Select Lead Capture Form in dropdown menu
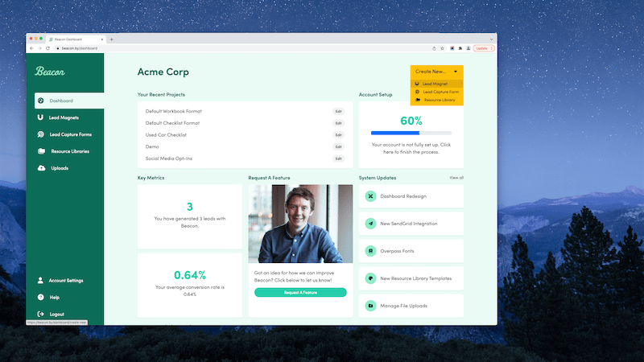 (440, 92)
